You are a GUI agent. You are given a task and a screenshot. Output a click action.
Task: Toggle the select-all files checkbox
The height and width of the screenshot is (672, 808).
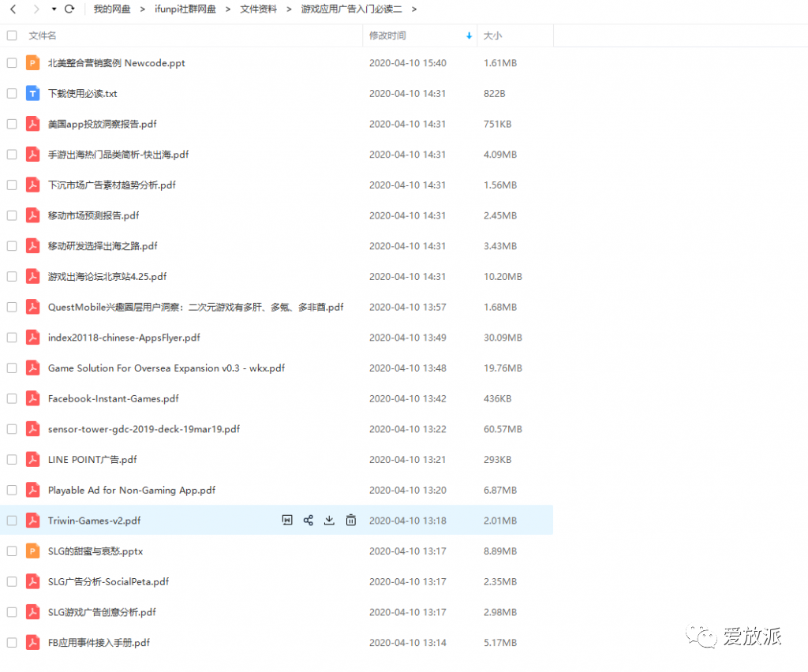(x=12, y=35)
